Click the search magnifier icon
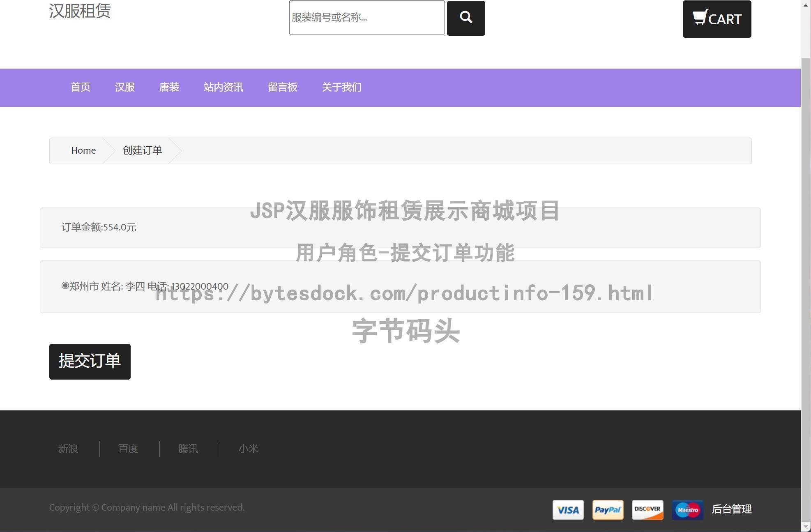 click(466, 18)
